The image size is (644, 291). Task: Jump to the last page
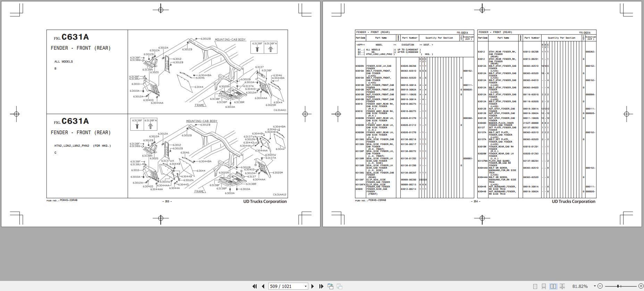point(321,286)
